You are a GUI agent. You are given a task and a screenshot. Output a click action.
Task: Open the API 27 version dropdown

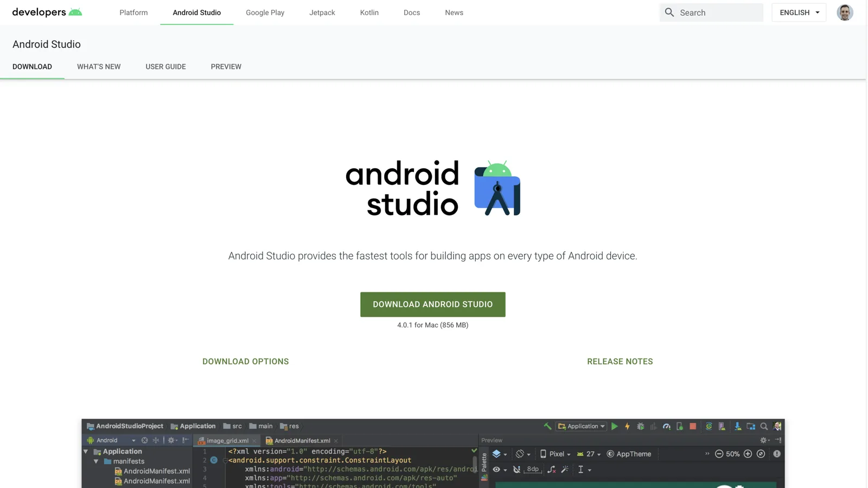pos(589,454)
